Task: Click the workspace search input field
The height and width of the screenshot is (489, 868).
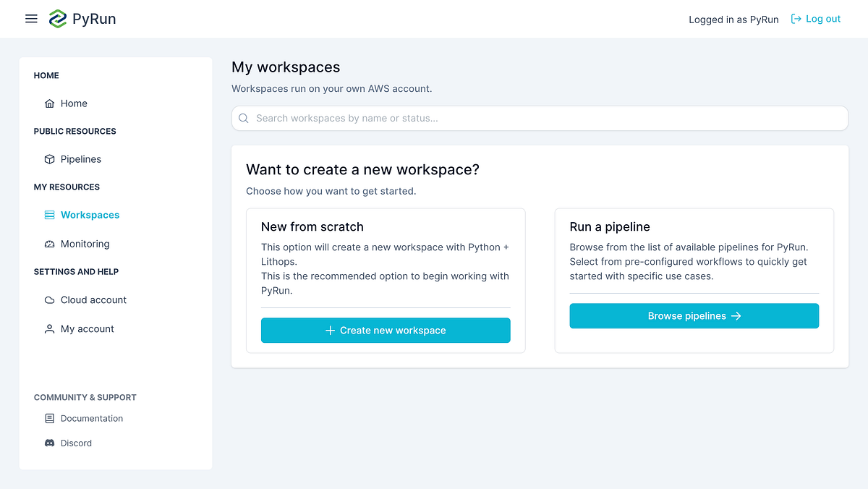Action: pyautogui.click(x=540, y=118)
